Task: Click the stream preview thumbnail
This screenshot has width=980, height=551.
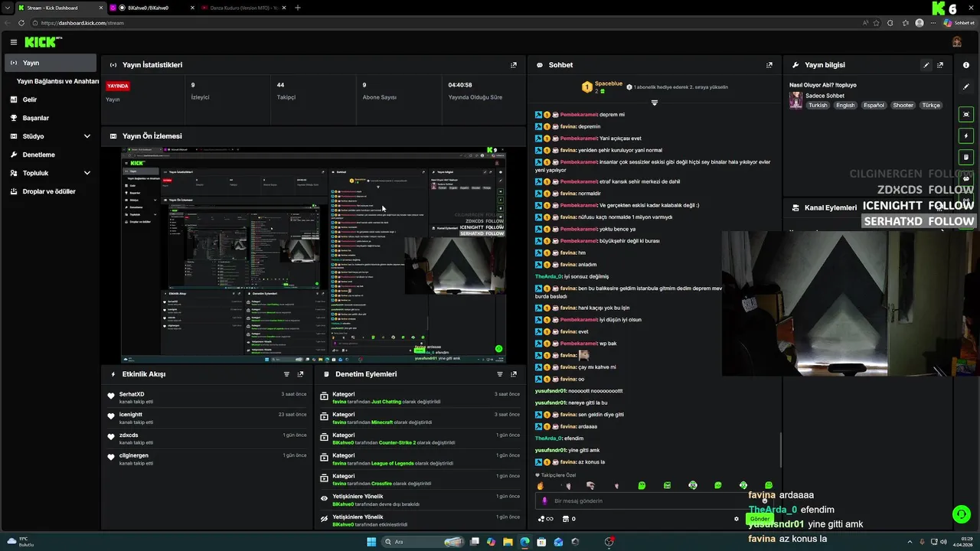Action: 313,256
